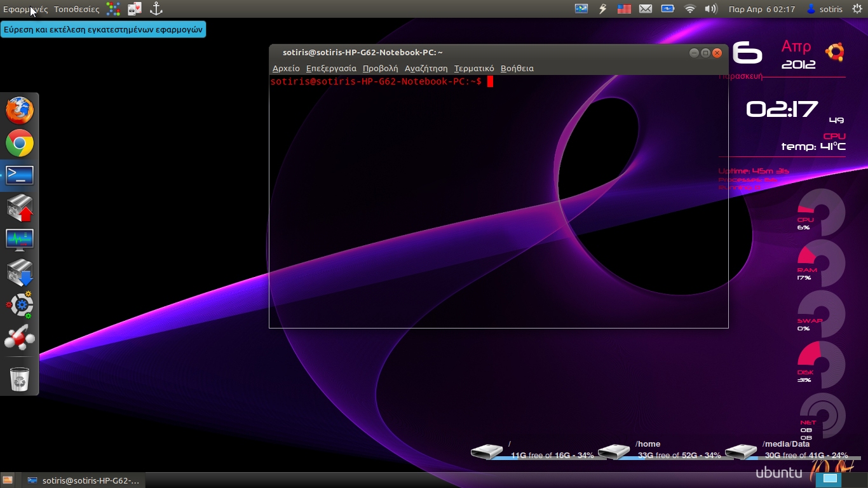Viewport: 868px width, 488px height.
Task: Click the red-arrow package dock icon
Action: pos(20,209)
